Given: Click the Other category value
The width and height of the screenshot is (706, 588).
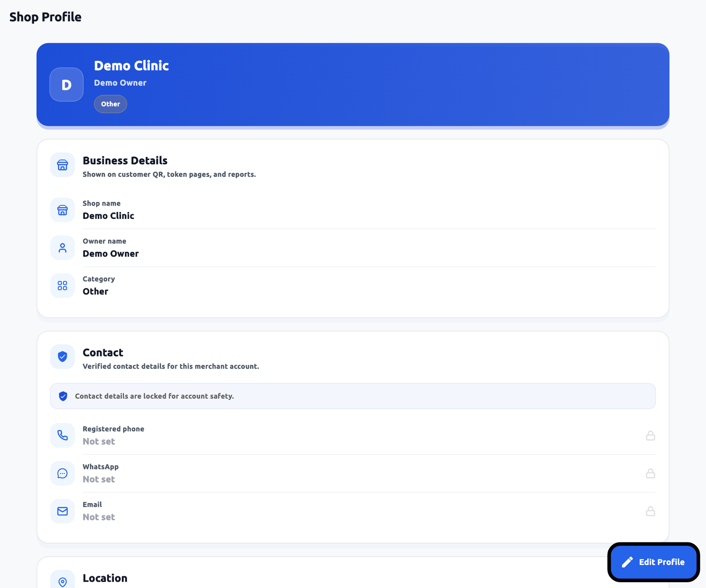Looking at the screenshot, I should [x=95, y=292].
